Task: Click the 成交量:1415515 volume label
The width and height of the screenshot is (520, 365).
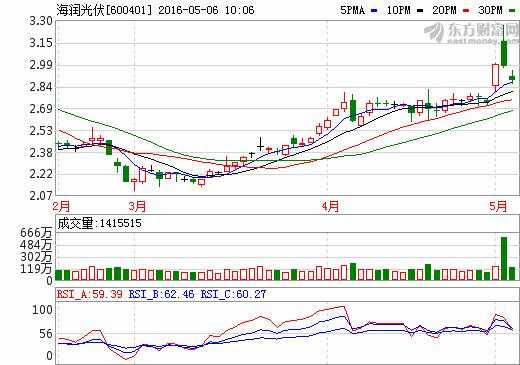Action: (100, 223)
